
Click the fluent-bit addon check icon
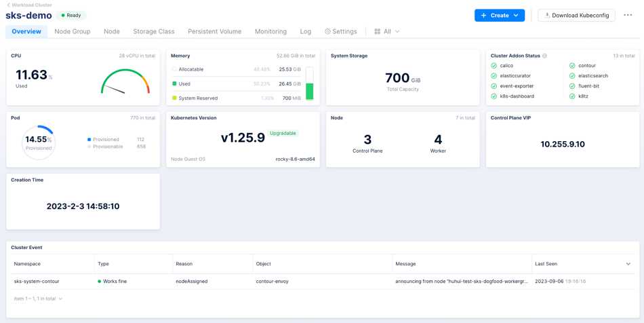click(x=572, y=86)
